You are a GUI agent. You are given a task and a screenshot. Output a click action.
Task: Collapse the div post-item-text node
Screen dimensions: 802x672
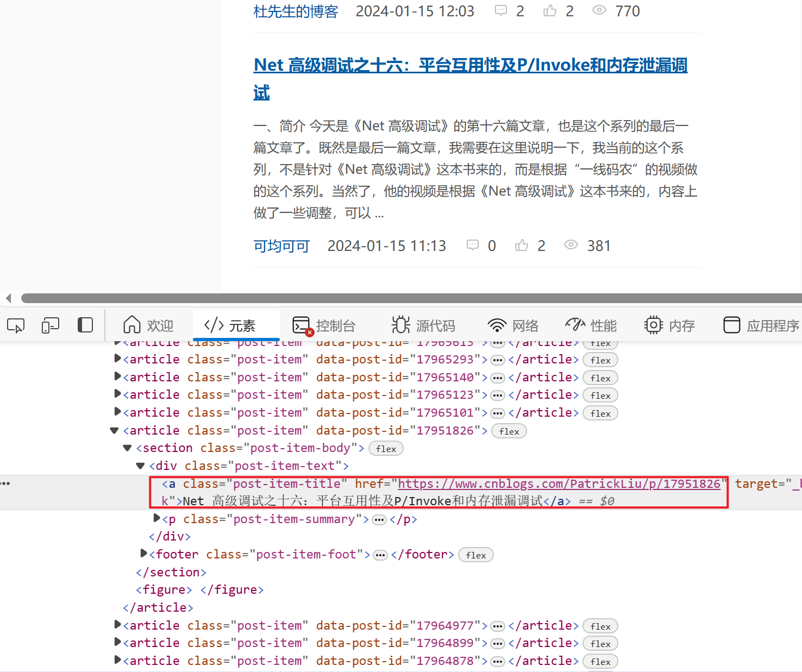click(x=140, y=466)
